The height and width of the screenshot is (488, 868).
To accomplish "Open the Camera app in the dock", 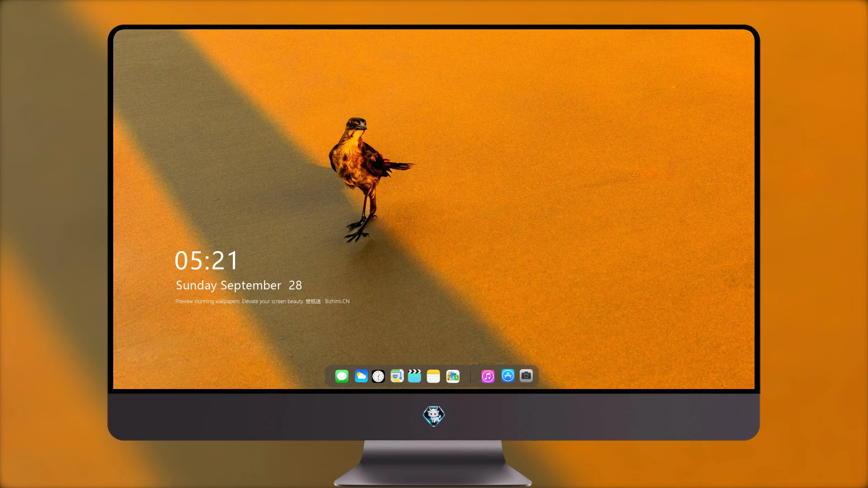I will (x=526, y=375).
